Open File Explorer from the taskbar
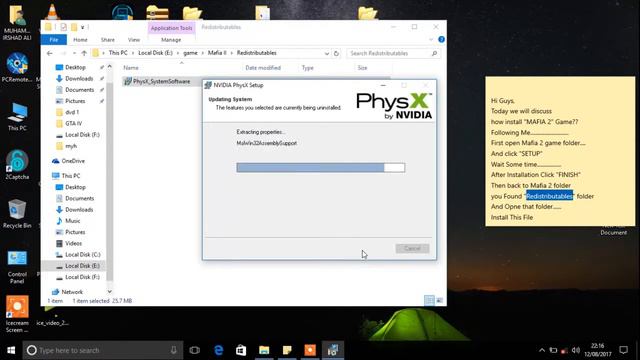Viewport: 640px width, 360px height. (264, 350)
